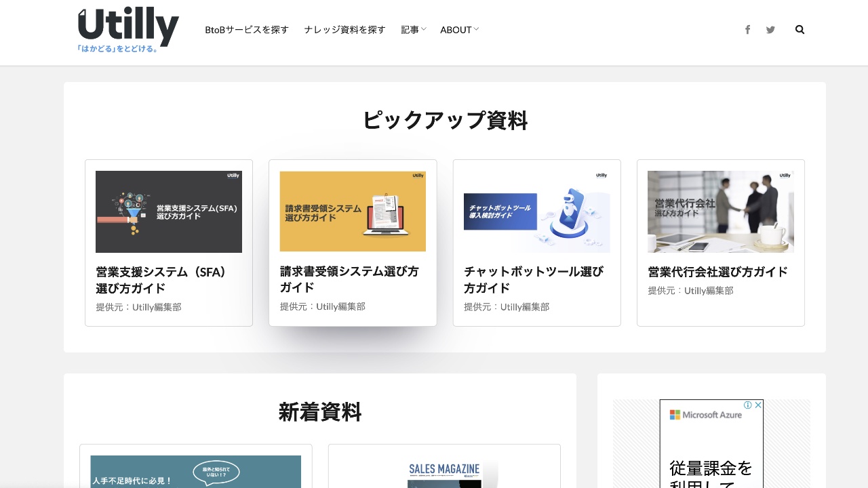Click the search magnifier icon
868x488 pixels.
(x=800, y=30)
